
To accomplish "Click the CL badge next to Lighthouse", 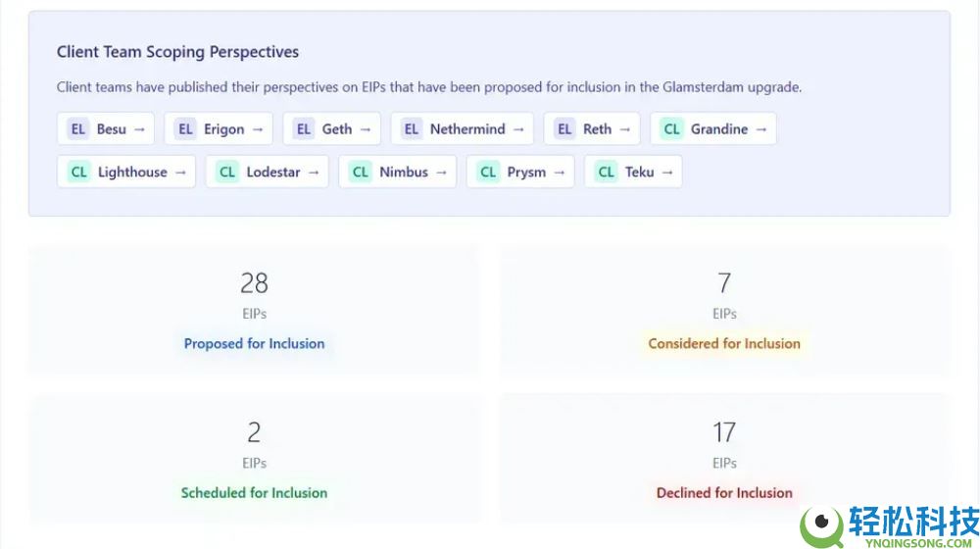I will [78, 172].
